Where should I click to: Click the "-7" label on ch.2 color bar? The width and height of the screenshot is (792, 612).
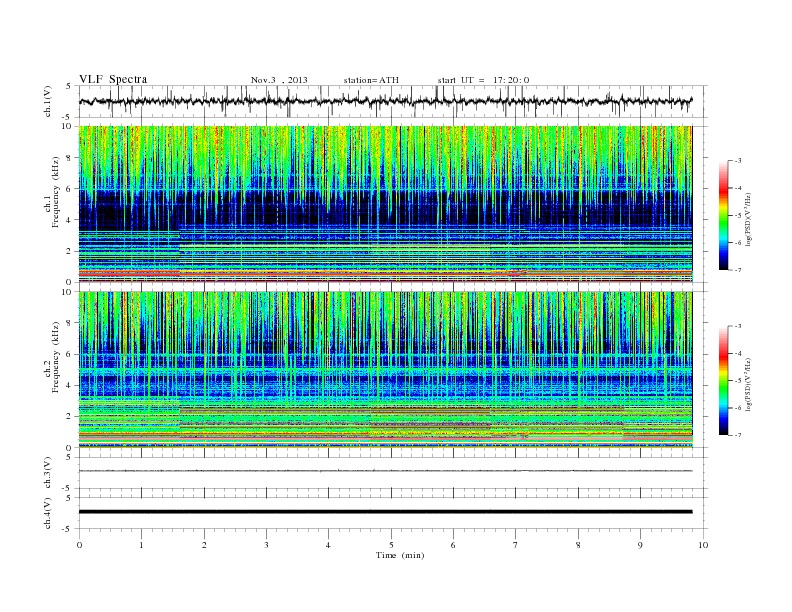(x=737, y=435)
